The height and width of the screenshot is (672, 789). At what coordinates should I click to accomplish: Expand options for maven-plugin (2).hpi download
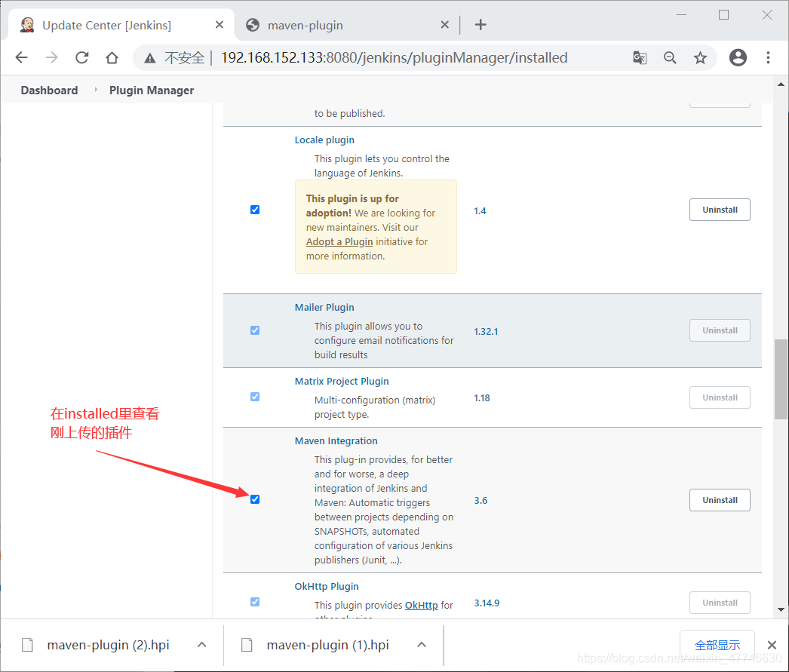point(202,644)
